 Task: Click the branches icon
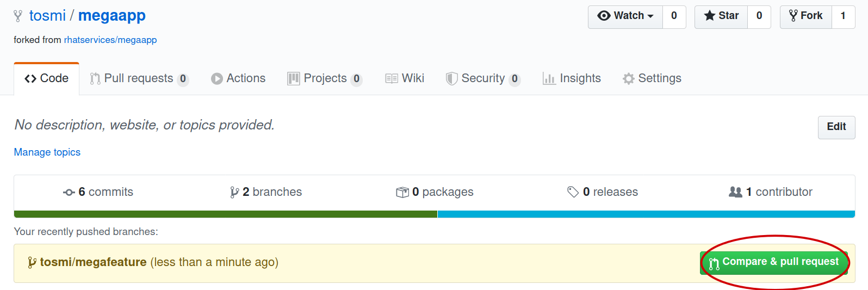point(234,193)
